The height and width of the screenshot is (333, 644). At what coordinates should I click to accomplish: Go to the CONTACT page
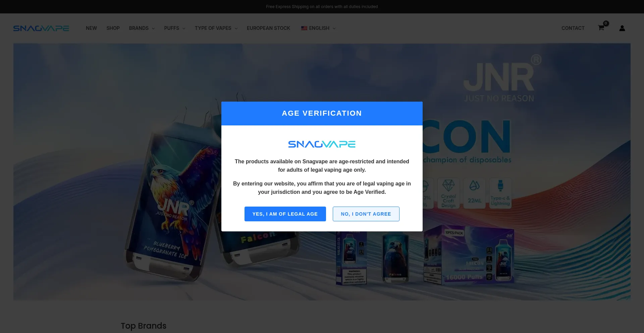pyautogui.click(x=573, y=28)
